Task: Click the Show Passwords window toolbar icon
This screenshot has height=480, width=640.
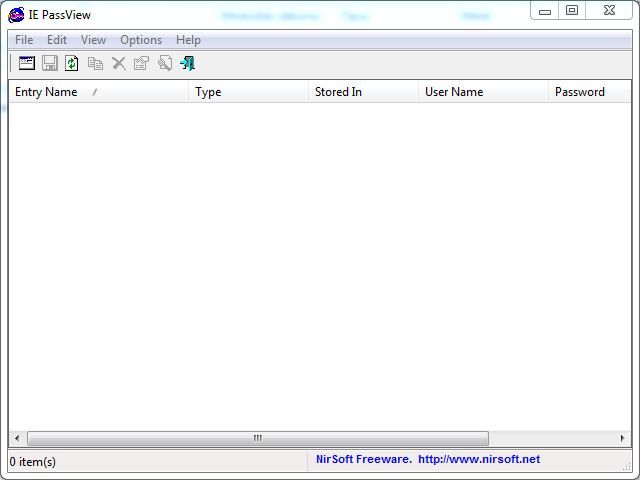Action: click(27, 63)
